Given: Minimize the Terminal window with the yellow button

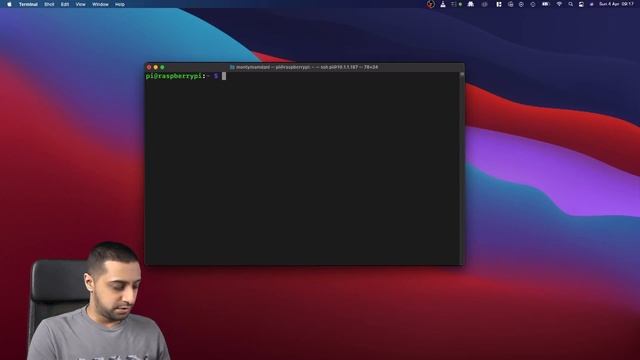Looking at the screenshot, I should [x=156, y=67].
